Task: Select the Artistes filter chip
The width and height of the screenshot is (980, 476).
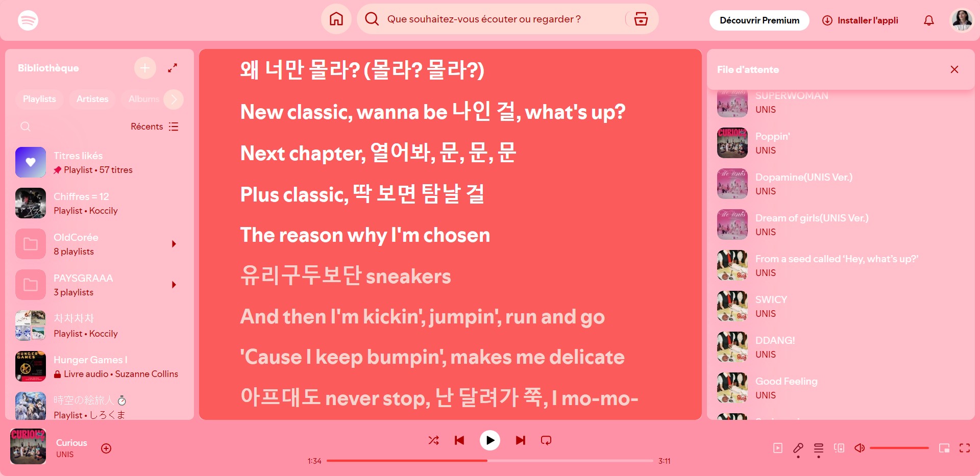Action: coord(92,99)
